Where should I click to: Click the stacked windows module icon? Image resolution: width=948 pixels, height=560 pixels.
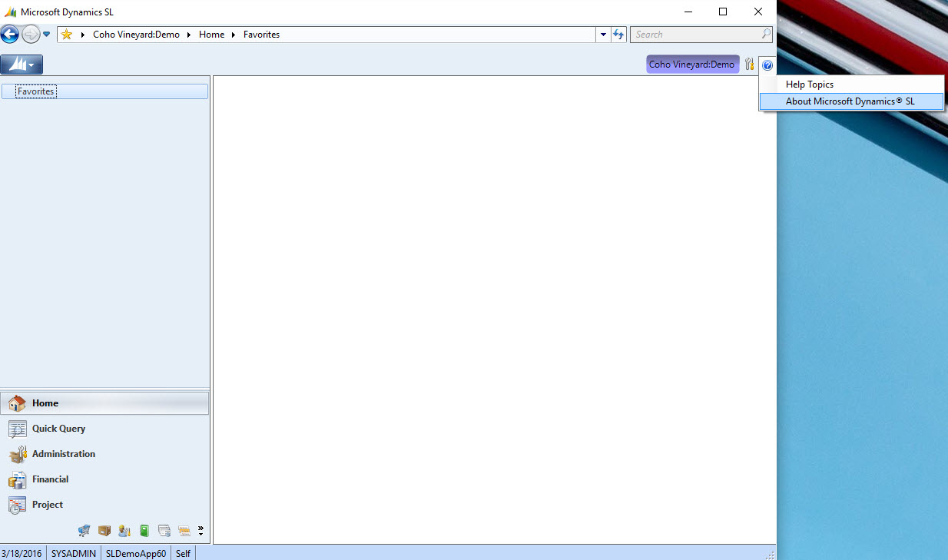click(164, 530)
